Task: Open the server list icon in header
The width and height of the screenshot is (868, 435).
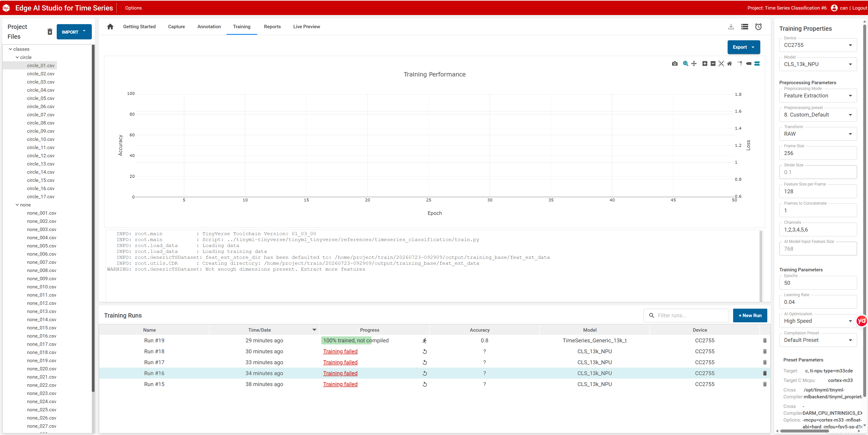Action: tap(745, 27)
